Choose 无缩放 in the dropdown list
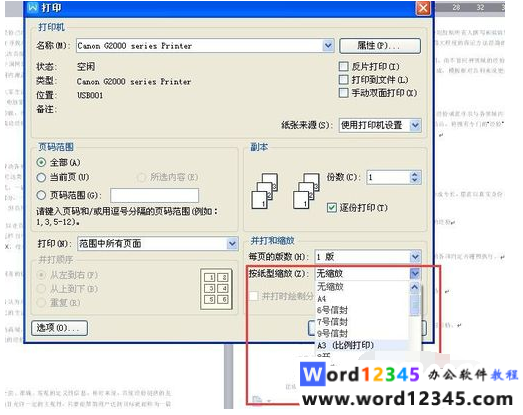 [x=362, y=287]
